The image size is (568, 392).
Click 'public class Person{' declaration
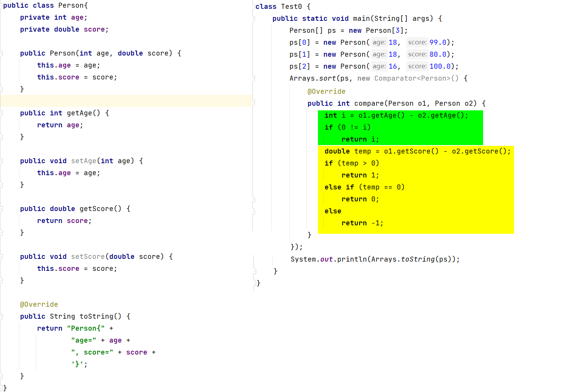46,5
